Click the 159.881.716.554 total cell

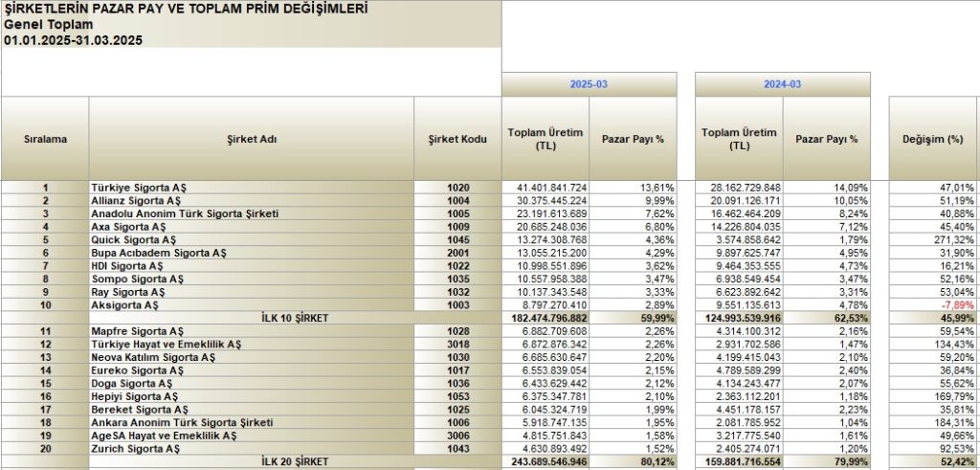tap(742, 462)
